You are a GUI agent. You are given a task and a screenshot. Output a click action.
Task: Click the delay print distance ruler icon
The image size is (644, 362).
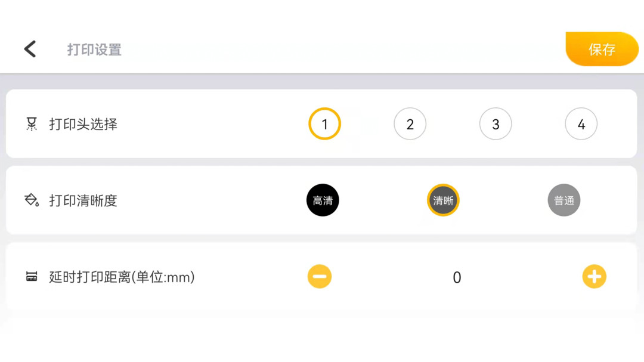tap(32, 277)
